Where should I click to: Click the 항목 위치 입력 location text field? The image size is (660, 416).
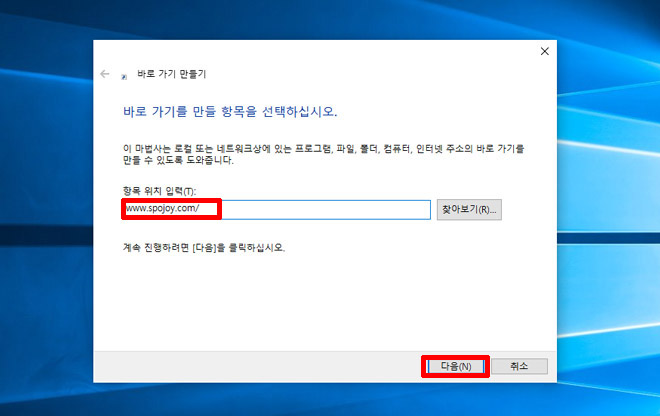pyautogui.click(x=277, y=209)
